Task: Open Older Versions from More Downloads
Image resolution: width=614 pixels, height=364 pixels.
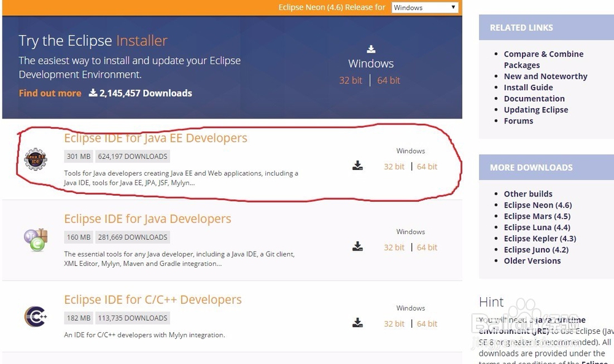Action: 532,260
